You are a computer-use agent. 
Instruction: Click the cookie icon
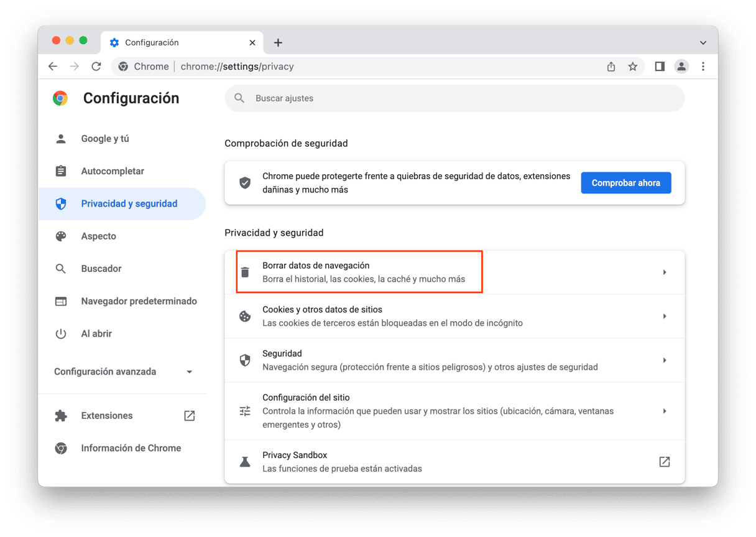pyautogui.click(x=245, y=316)
